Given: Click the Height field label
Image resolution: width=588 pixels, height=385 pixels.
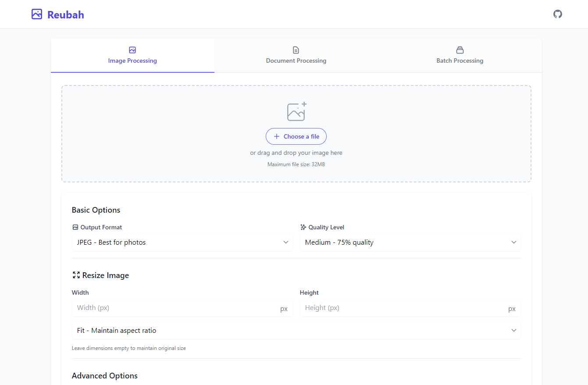Looking at the screenshot, I should pos(309,292).
